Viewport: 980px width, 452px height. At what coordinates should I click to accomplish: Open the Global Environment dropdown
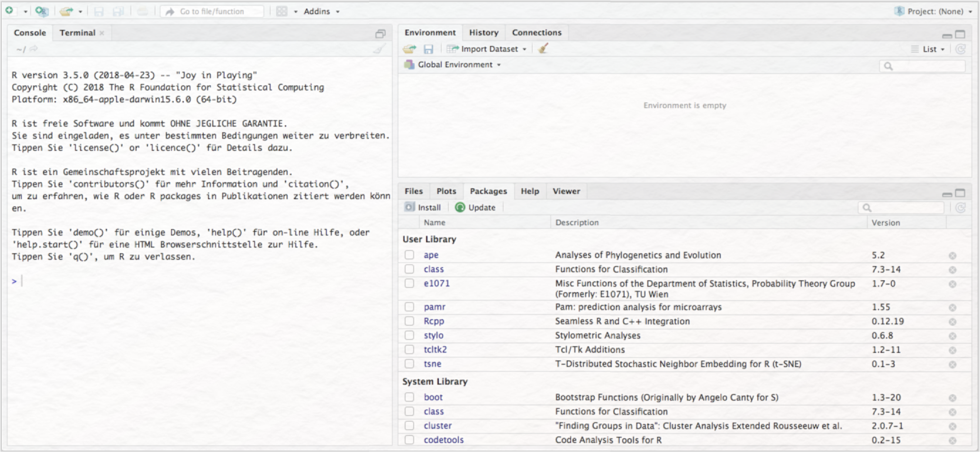pos(453,65)
